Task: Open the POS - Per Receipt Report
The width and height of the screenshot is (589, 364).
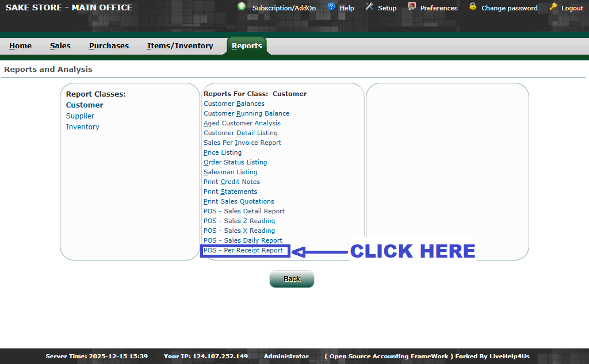Action: click(243, 251)
